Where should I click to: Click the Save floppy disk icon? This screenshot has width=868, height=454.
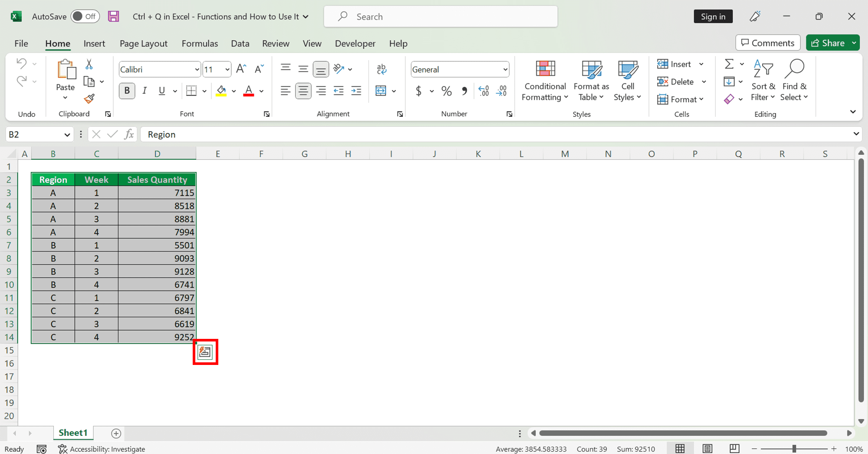[x=113, y=17]
